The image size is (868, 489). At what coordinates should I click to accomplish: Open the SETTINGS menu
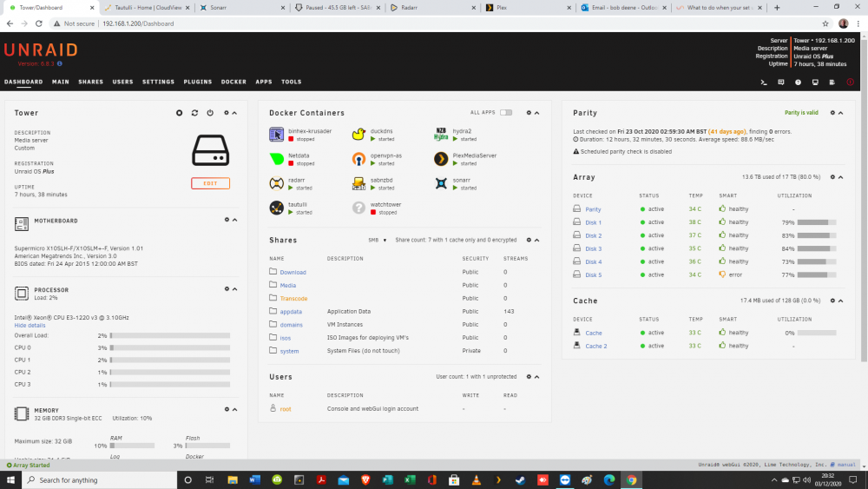(158, 82)
